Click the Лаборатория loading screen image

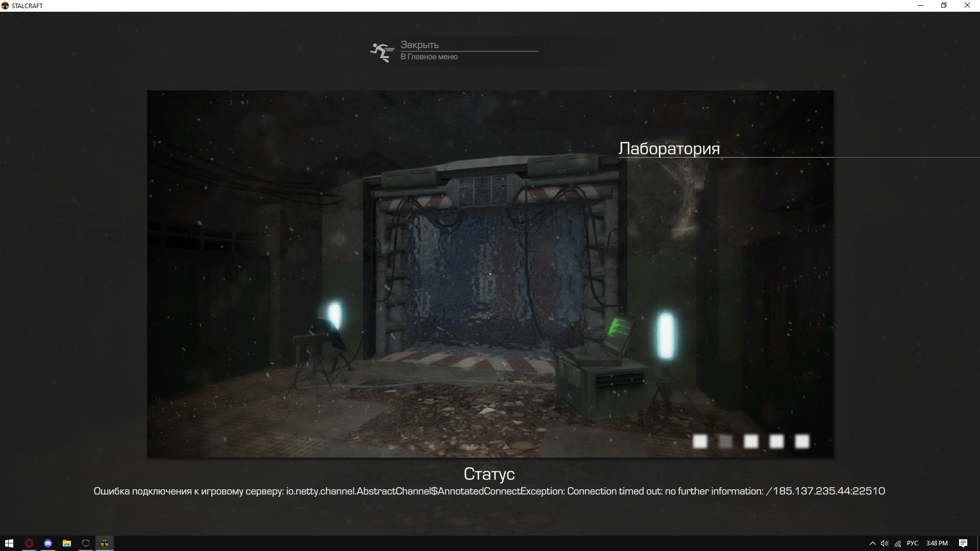pos(490,274)
